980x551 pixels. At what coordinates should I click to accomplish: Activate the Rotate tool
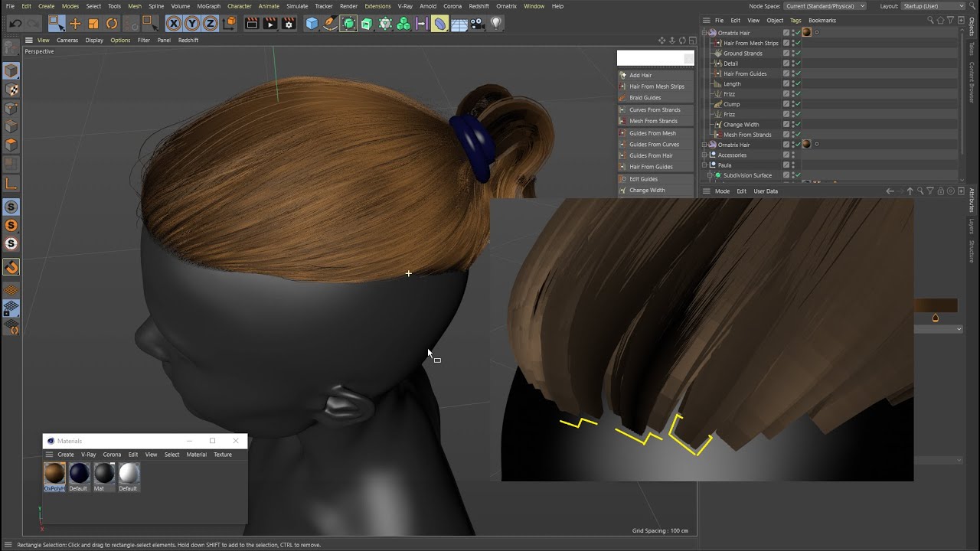click(112, 24)
